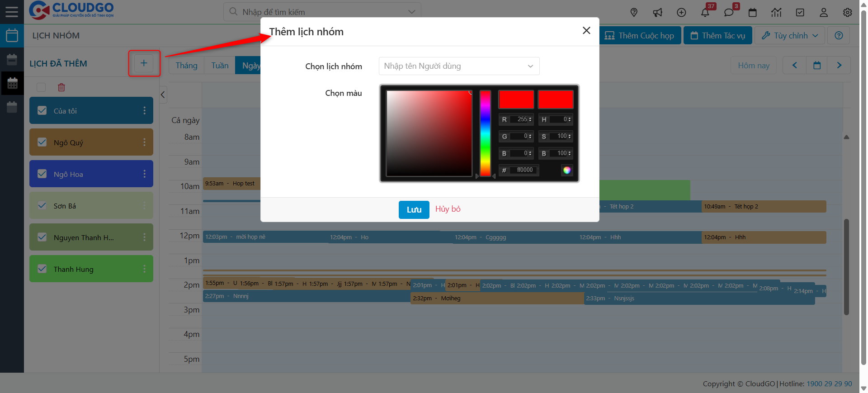Click Hủy bỏ to cancel
868x393 pixels.
point(448,209)
